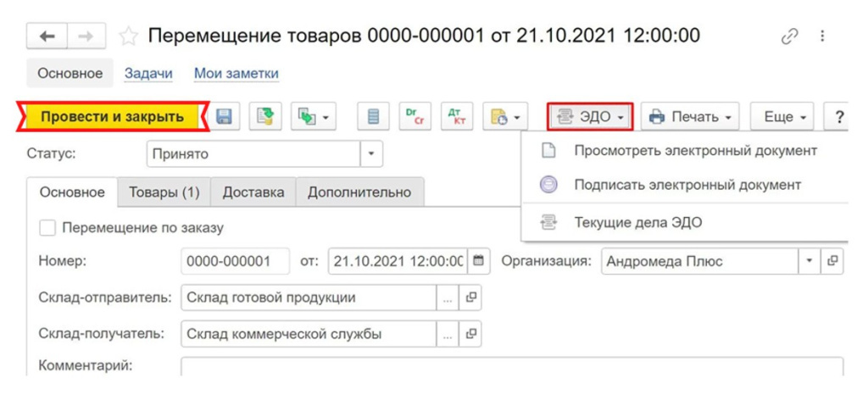The image size is (868, 395).
Task: Click Склад-получатель field
Action: point(309,334)
